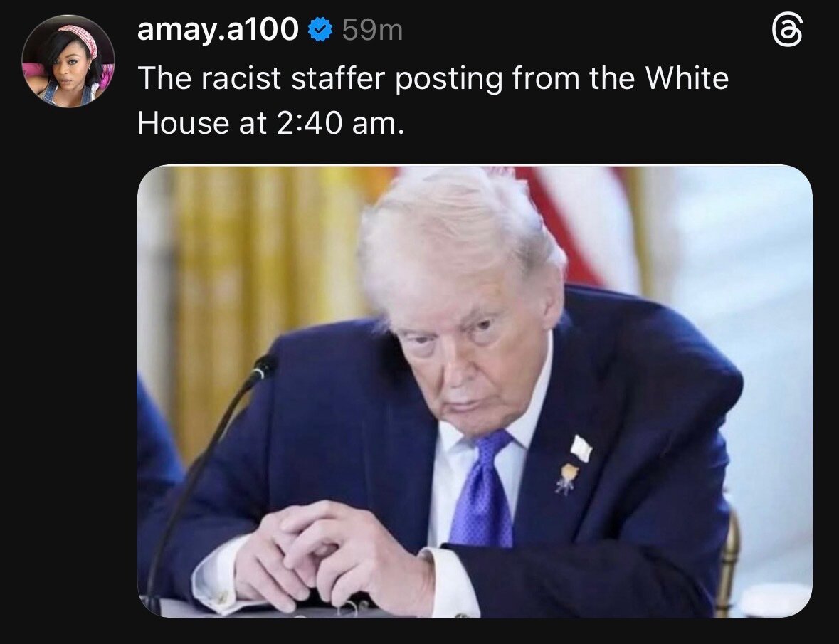Tap the red-striped flag behind the man
839x644 pixels.
(x=575, y=225)
